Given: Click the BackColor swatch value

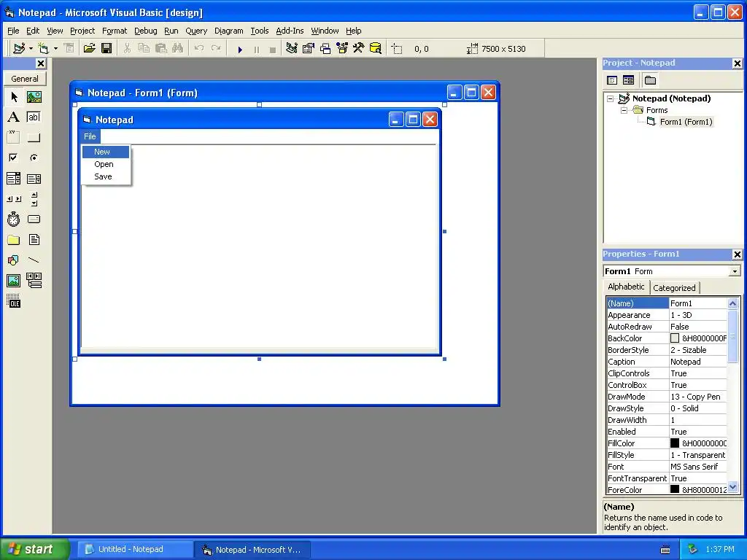Looking at the screenshot, I should click(x=675, y=338).
